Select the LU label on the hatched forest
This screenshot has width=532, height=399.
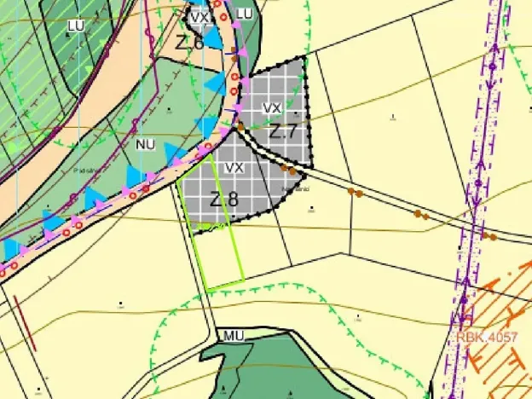pos(76,26)
